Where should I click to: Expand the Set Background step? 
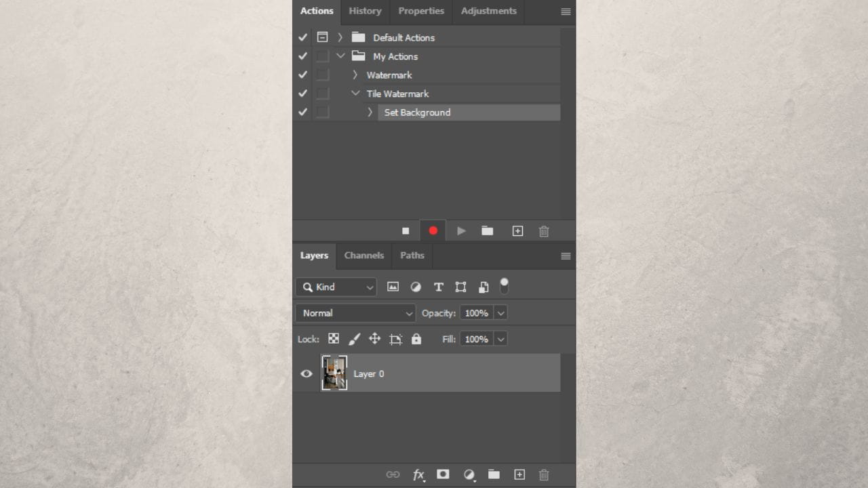[x=370, y=112]
